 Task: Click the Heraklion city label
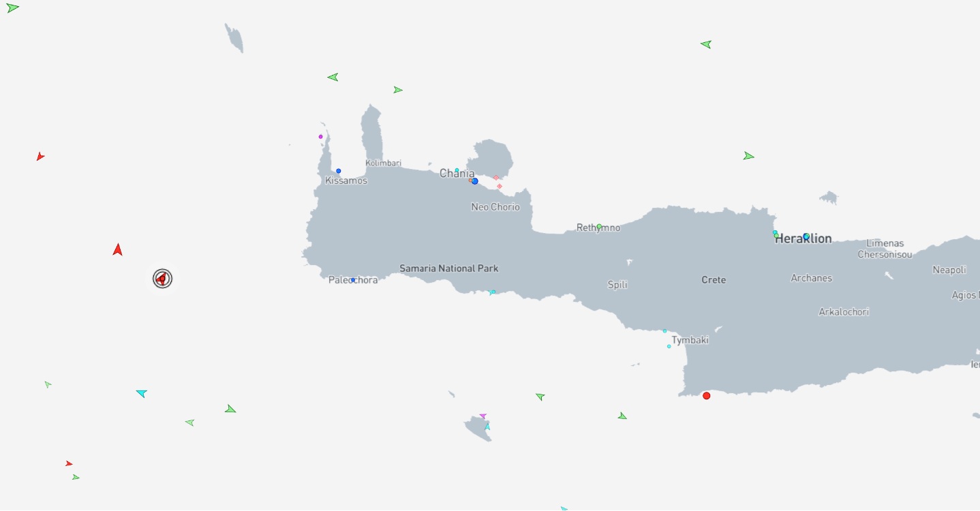click(x=803, y=239)
